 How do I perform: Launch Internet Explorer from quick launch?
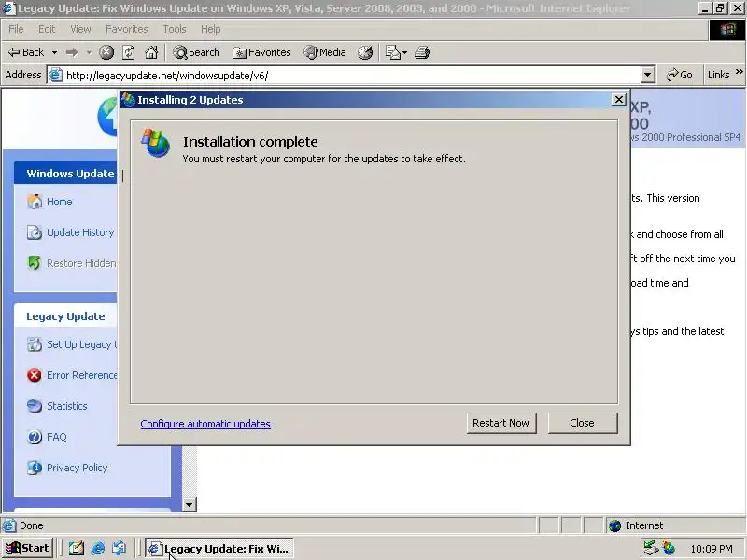(x=98, y=549)
